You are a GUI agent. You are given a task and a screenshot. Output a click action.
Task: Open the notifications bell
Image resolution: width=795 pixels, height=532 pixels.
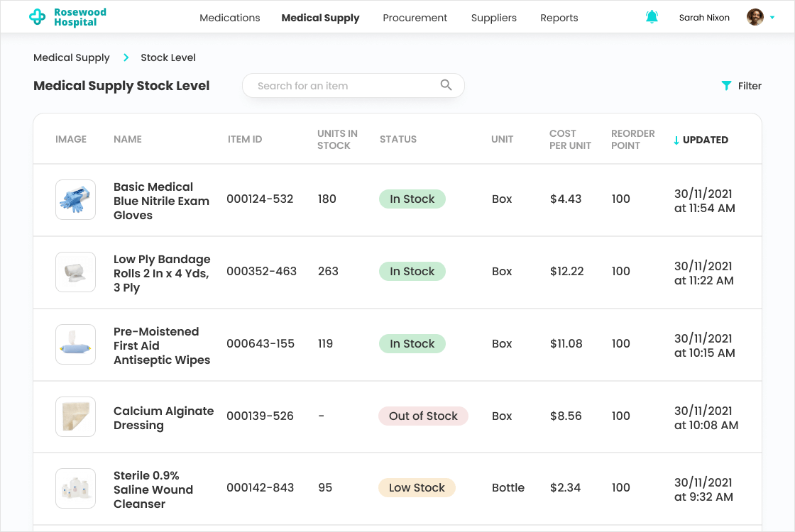[x=652, y=17]
